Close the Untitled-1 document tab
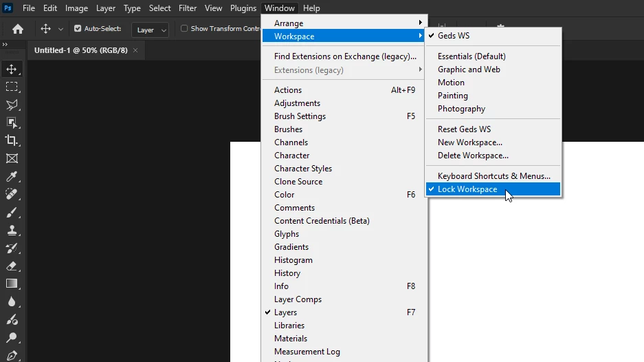Screen dimensions: 644x362 [135, 50]
